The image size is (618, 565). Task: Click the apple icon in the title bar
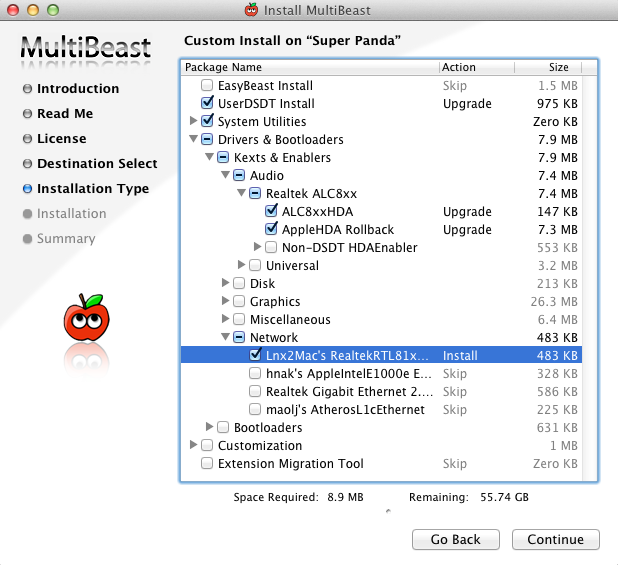pos(251,9)
